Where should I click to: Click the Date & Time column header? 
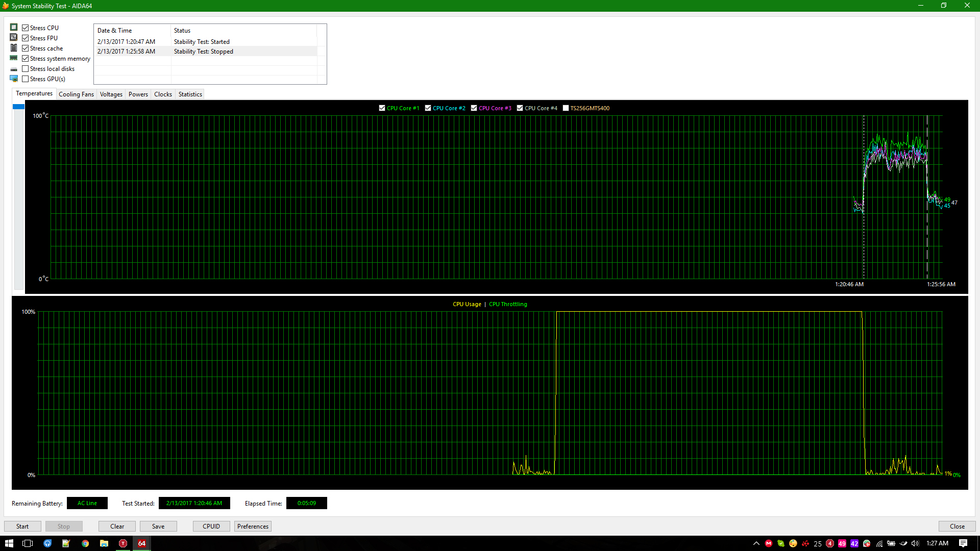coord(133,31)
